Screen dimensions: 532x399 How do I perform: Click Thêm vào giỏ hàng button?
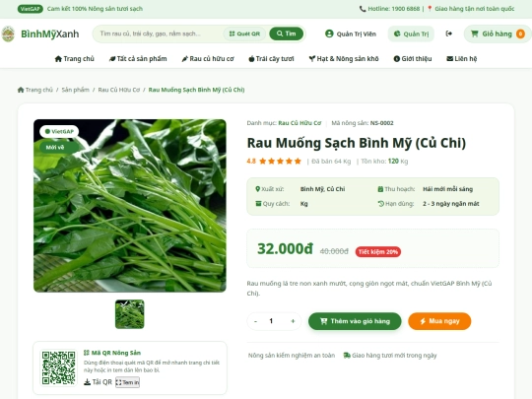click(x=355, y=321)
